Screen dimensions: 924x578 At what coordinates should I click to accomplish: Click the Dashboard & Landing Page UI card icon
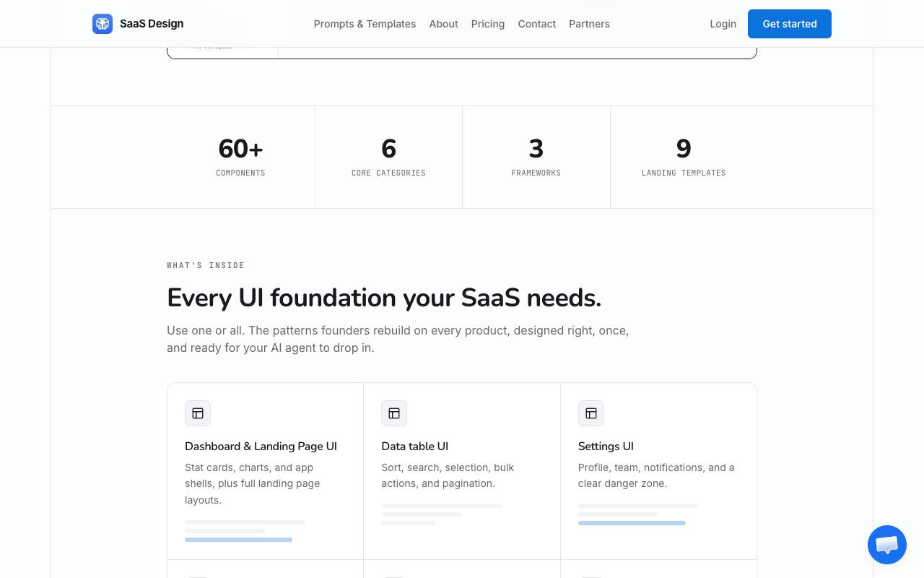[x=198, y=413]
